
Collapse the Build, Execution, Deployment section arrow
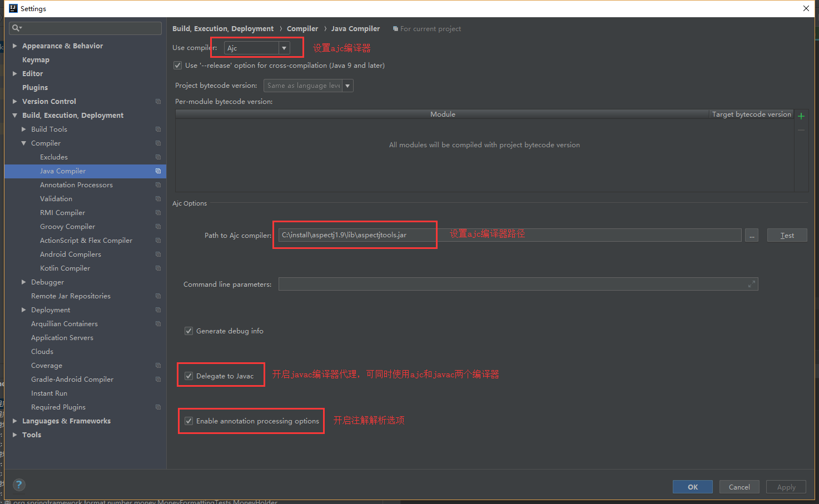(x=15, y=116)
